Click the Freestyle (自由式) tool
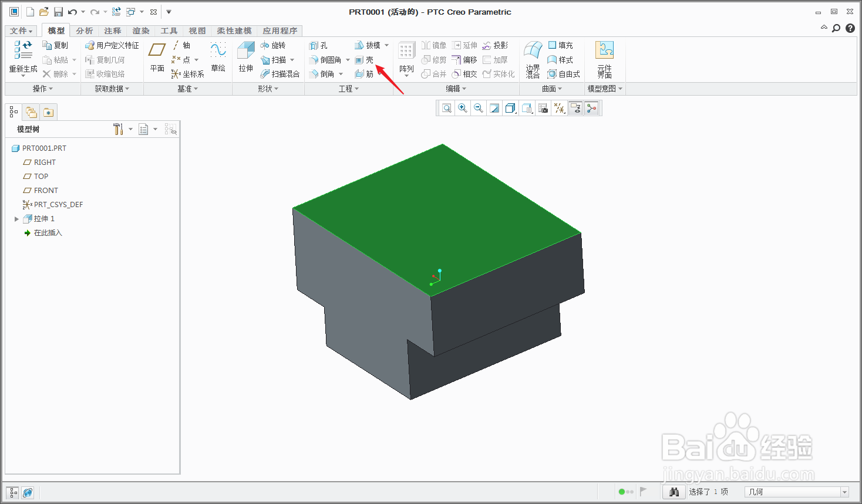The image size is (862, 504). click(564, 74)
